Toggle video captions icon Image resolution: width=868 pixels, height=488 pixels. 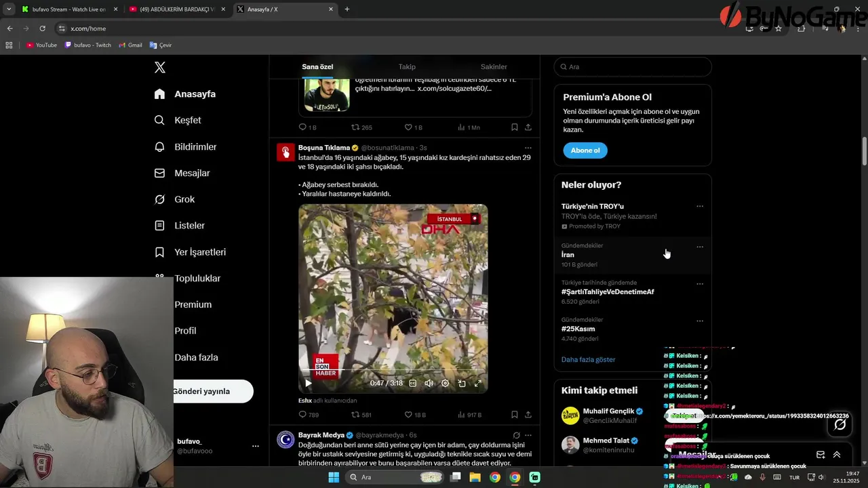pyautogui.click(x=412, y=383)
